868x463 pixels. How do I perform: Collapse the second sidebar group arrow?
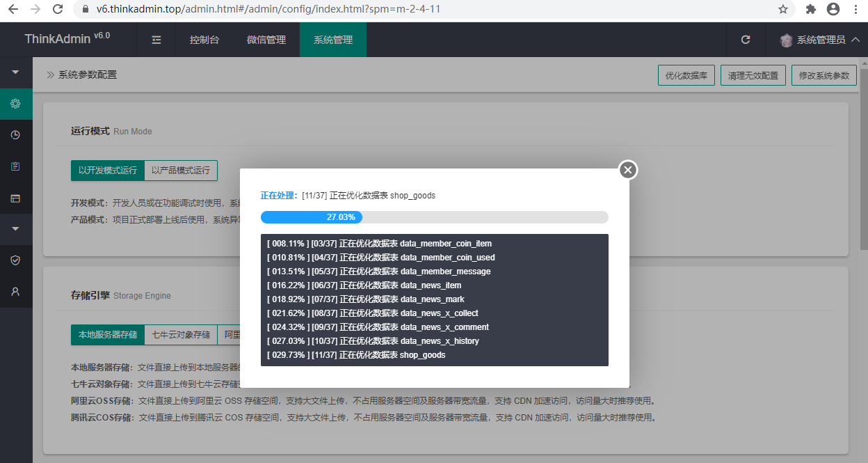15,229
